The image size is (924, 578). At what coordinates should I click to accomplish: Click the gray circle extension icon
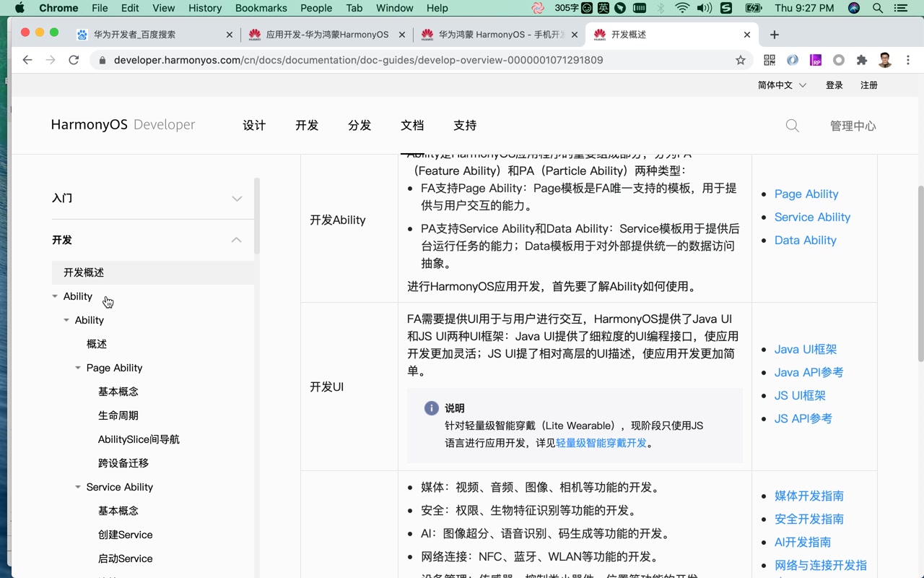839,60
